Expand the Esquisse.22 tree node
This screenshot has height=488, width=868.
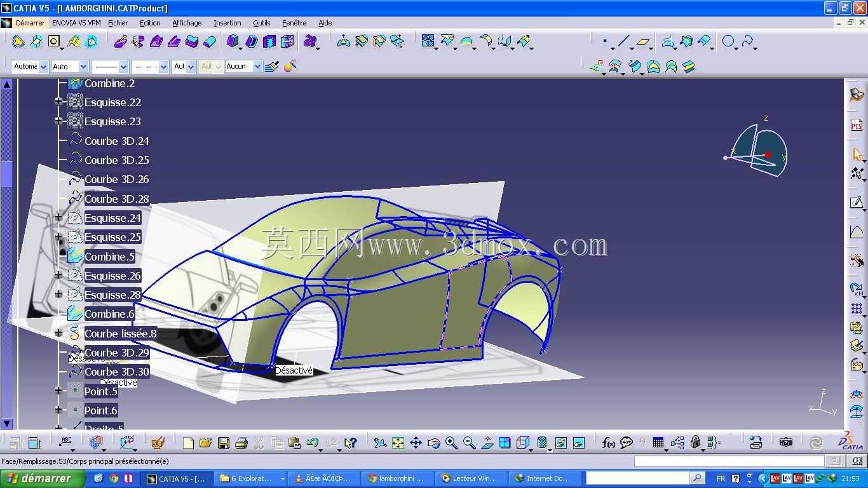58,102
